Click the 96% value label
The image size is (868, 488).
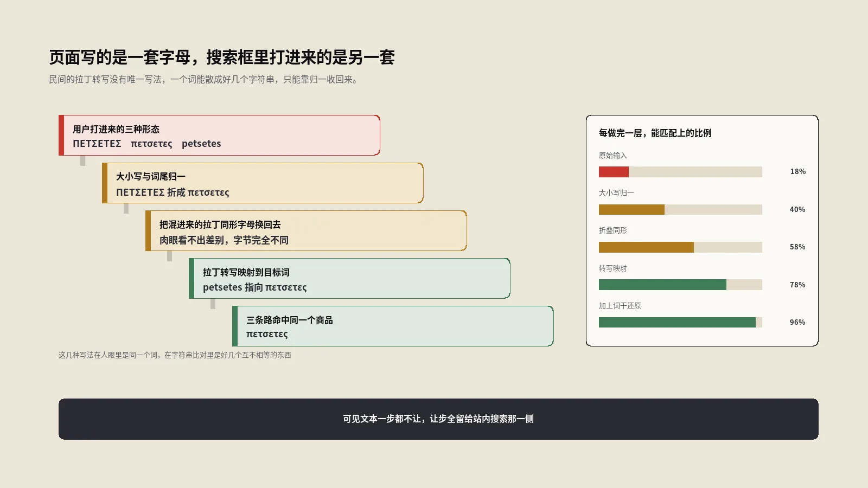(797, 322)
